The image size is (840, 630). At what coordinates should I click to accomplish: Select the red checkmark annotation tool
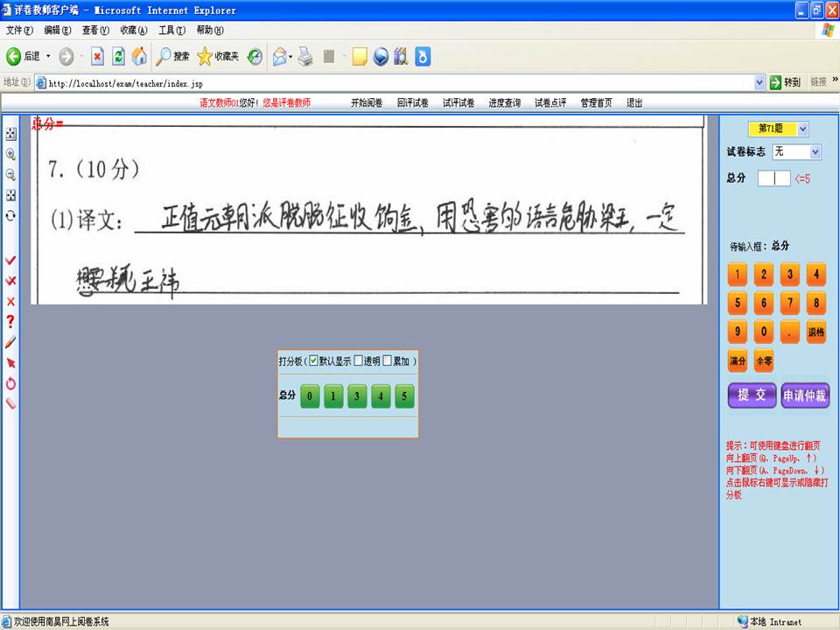tap(10, 261)
